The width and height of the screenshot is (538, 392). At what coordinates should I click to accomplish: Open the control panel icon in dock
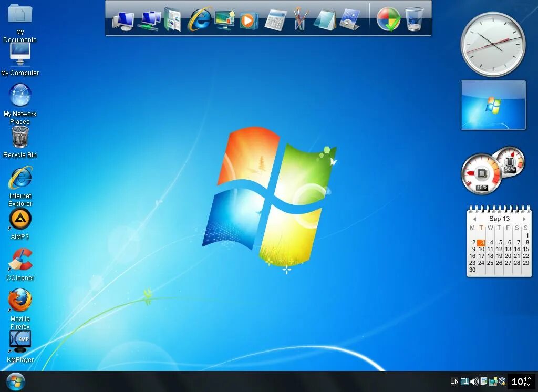tap(349, 20)
